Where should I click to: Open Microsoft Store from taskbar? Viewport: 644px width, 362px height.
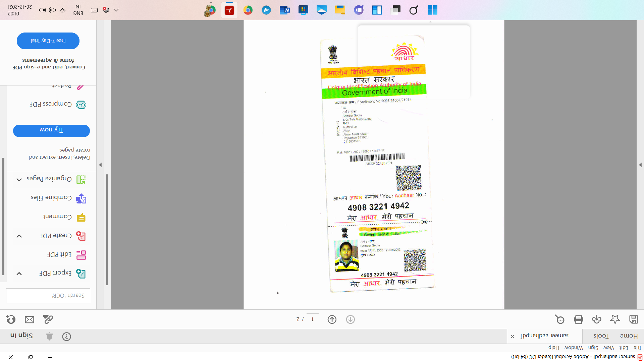[x=303, y=10]
